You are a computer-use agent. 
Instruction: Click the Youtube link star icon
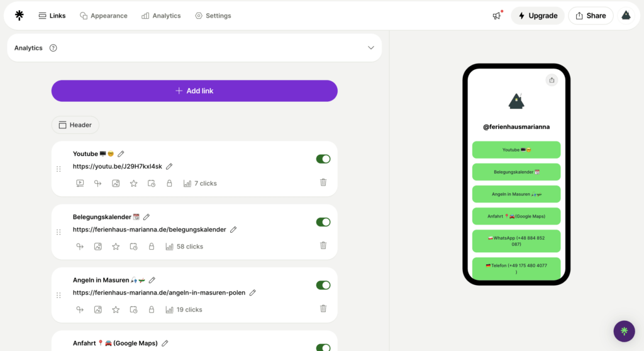tap(133, 183)
